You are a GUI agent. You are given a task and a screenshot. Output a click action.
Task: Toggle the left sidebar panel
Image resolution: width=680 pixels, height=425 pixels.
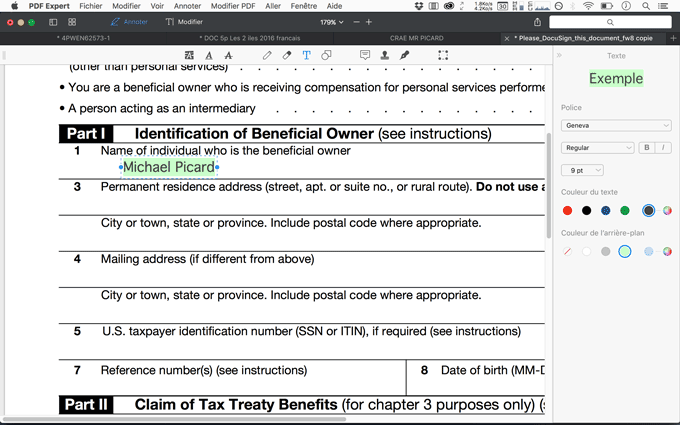[x=53, y=22]
